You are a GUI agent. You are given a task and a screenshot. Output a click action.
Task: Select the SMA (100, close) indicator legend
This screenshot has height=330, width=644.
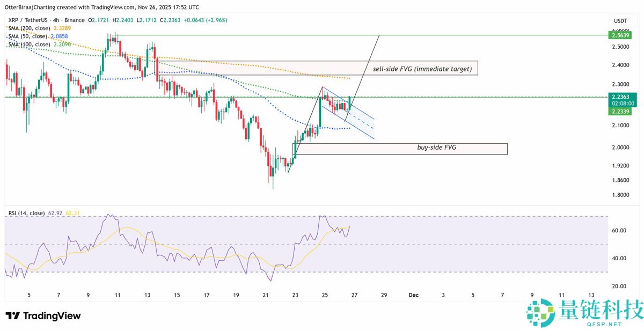30,44
